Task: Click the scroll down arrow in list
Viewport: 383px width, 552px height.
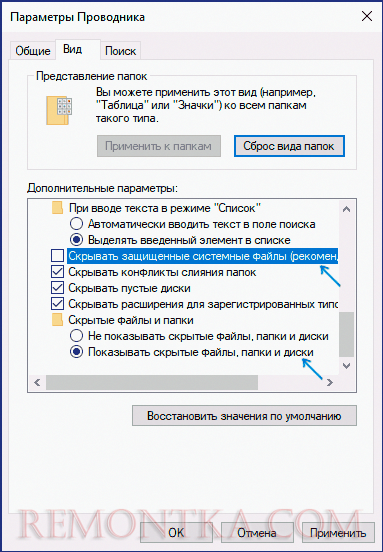Action: click(346, 366)
